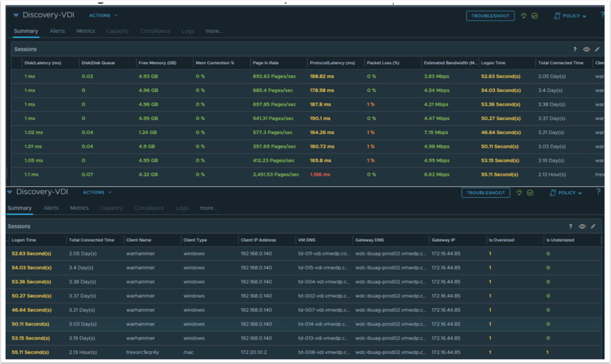The height and width of the screenshot is (364, 611).
Task: Switch to the Metrics tab in bottom panel
Action: 79,208
